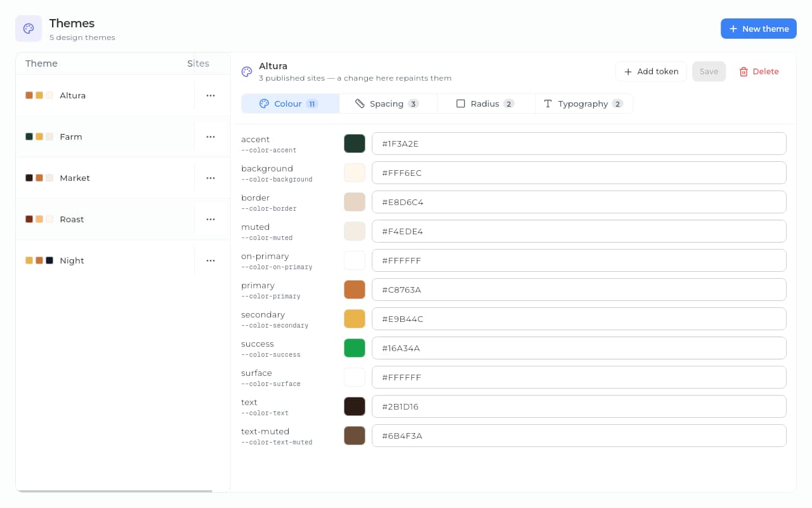This screenshot has height=508, width=812.
Task: Click the Themes palette icon in header
Action: click(x=29, y=29)
